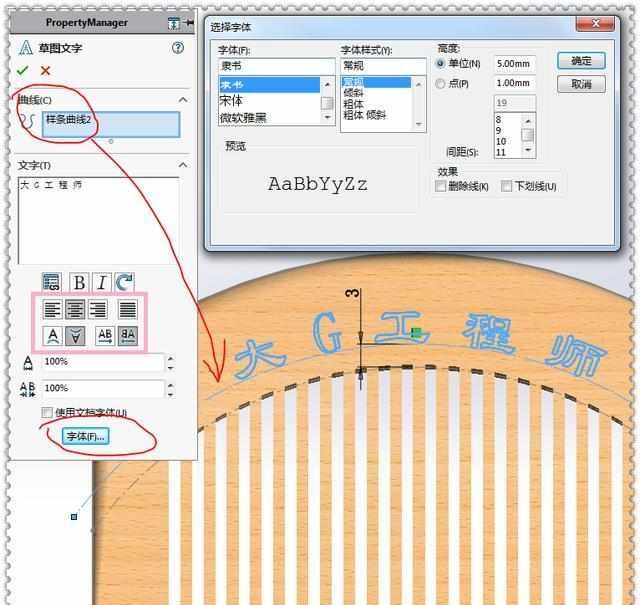Increase width factor with up stepper

[171, 359]
